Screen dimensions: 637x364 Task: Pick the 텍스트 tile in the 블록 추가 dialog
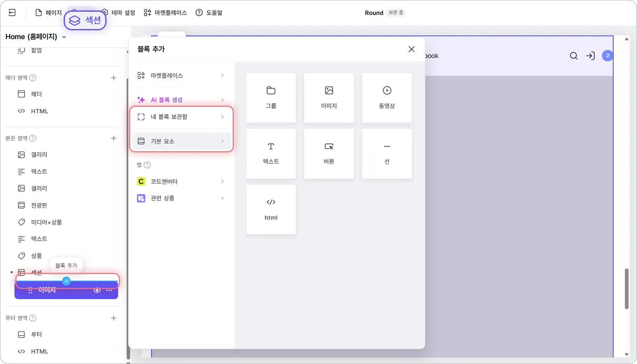pyautogui.click(x=271, y=154)
